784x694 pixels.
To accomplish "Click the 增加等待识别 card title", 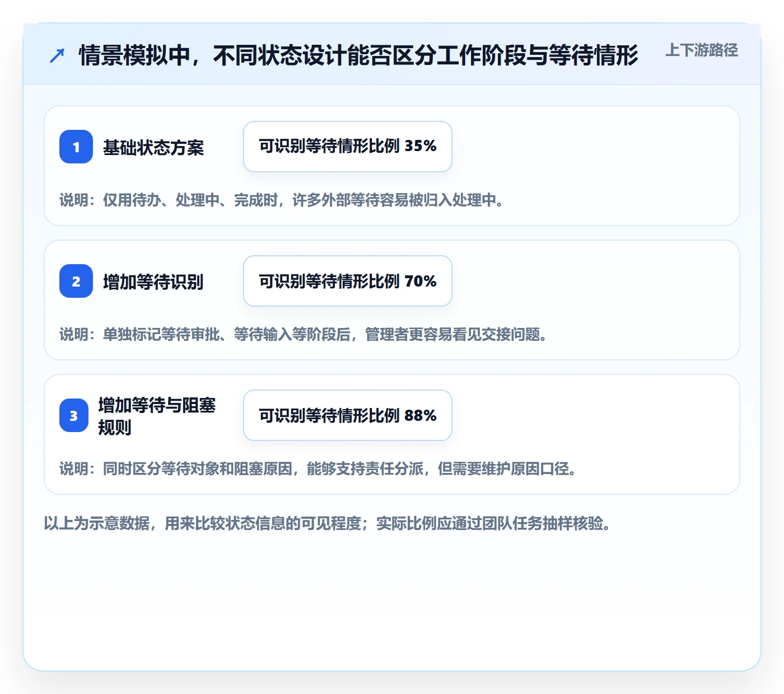I will [153, 282].
